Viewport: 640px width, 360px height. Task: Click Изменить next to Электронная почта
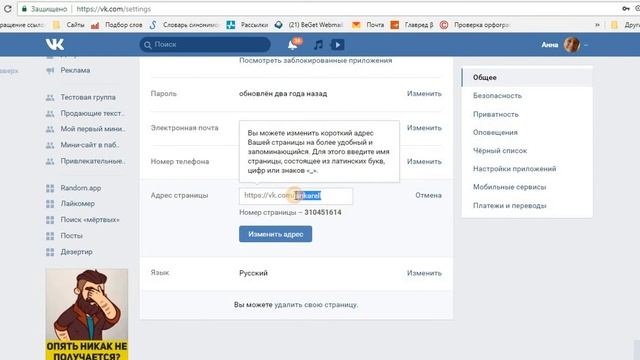click(424, 128)
